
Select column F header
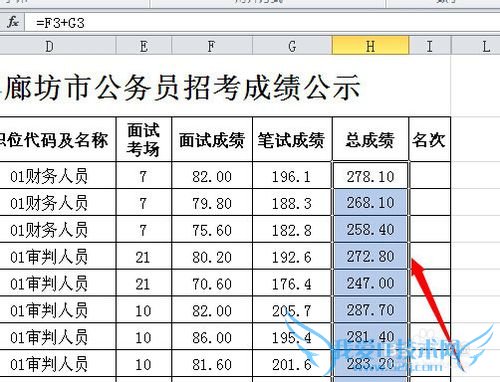(x=212, y=46)
